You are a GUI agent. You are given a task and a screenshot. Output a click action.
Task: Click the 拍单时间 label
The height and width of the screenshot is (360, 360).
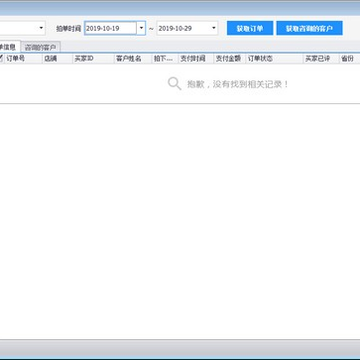pyautogui.click(x=68, y=29)
